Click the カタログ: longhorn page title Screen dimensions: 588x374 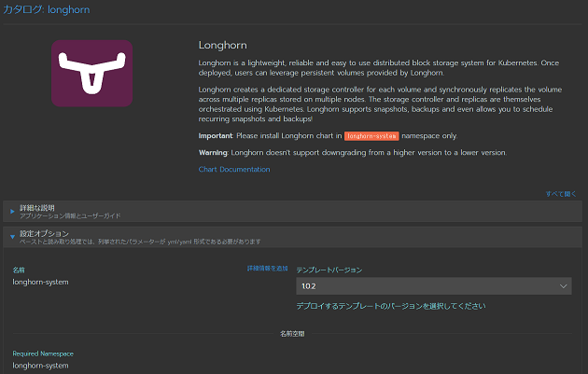(x=47, y=9)
